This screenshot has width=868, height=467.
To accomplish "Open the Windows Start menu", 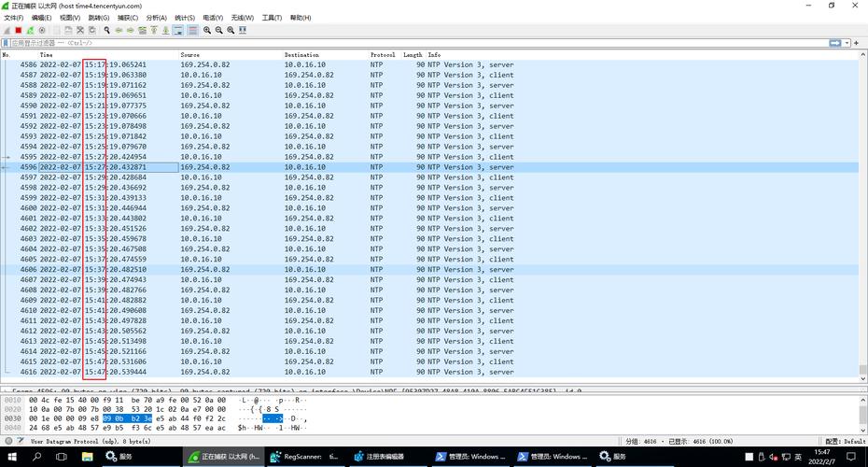I will point(11,457).
